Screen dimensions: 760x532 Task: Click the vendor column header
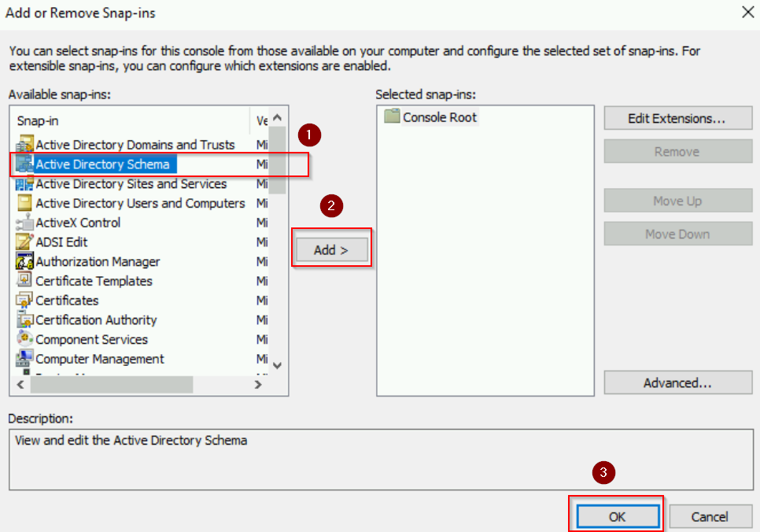[x=260, y=120]
